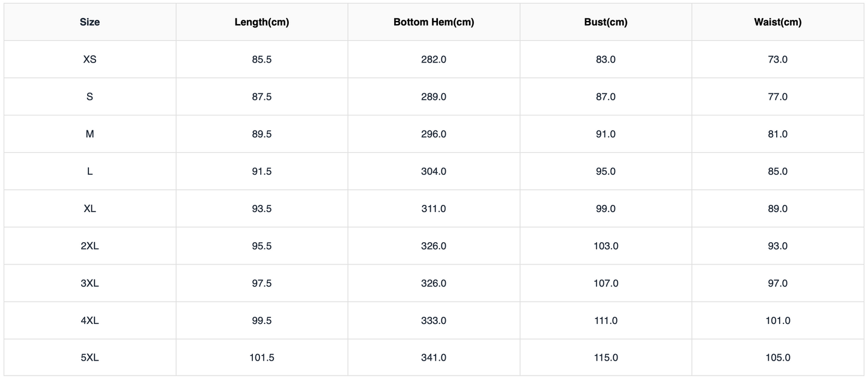
Task: Click the 2XL size cell
Action: [90, 246]
